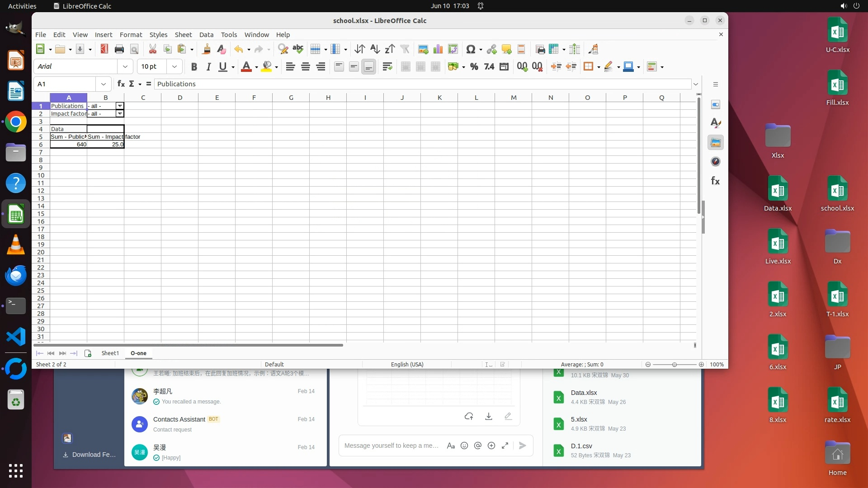Switch to the Sheet1 tab
Screen dimensions: 868x488
[x=110, y=353]
